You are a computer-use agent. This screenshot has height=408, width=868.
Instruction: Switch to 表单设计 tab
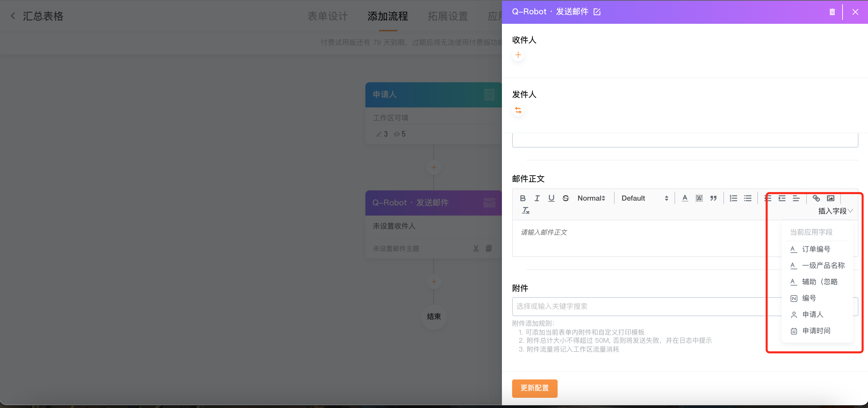pyautogui.click(x=328, y=16)
